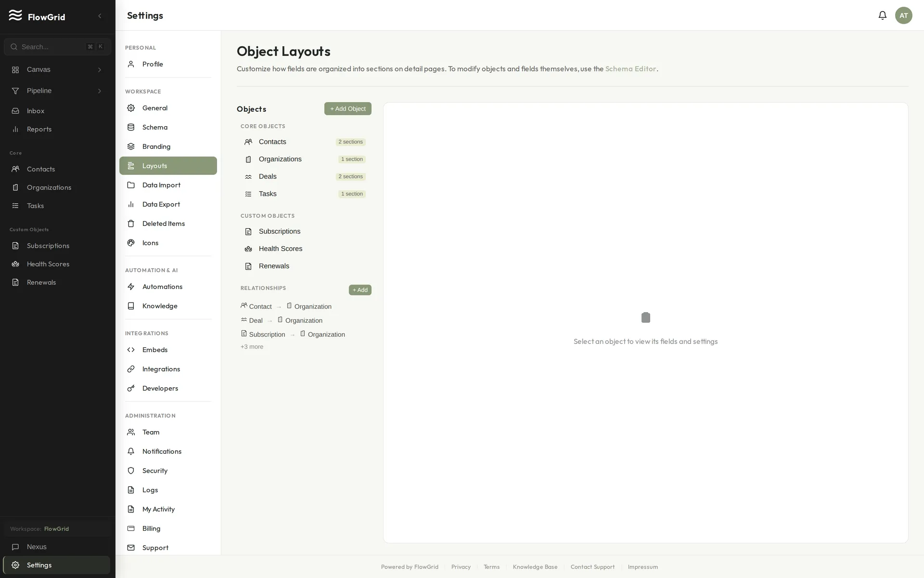Image resolution: width=924 pixels, height=578 pixels.
Task: Open the Automations lightning icon
Action: click(131, 287)
